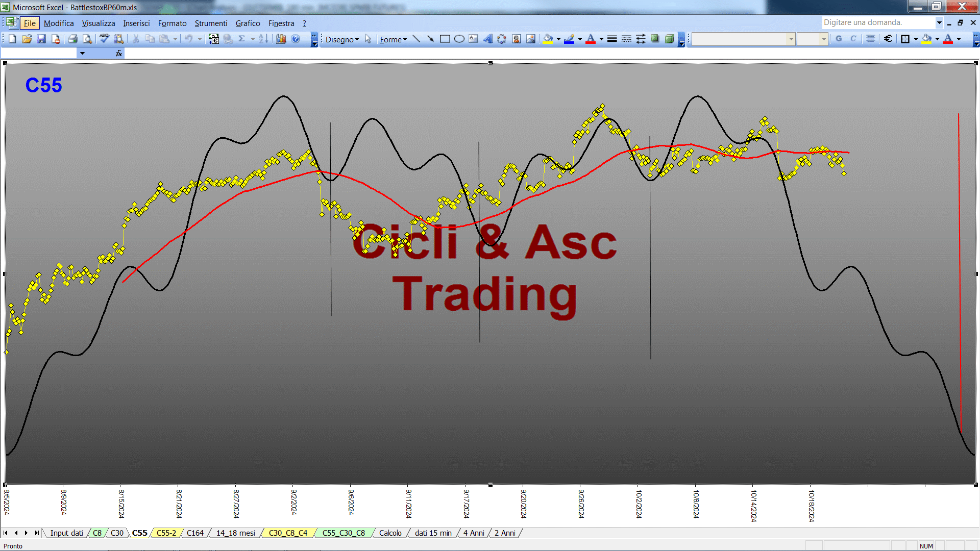980x551 pixels.
Task: Toggle Italic (C) formatting
Action: click(853, 39)
